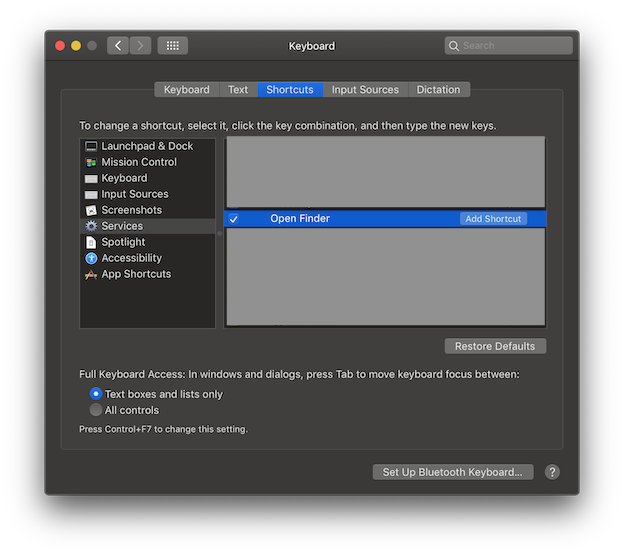Image resolution: width=624 pixels, height=554 pixels.
Task: Click the Screenshots category icon
Action: click(91, 210)
